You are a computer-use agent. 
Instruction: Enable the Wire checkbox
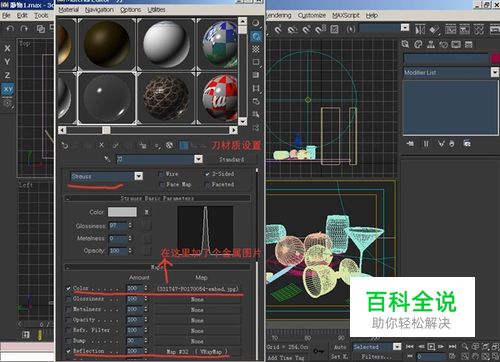click(x=162, y=174)
